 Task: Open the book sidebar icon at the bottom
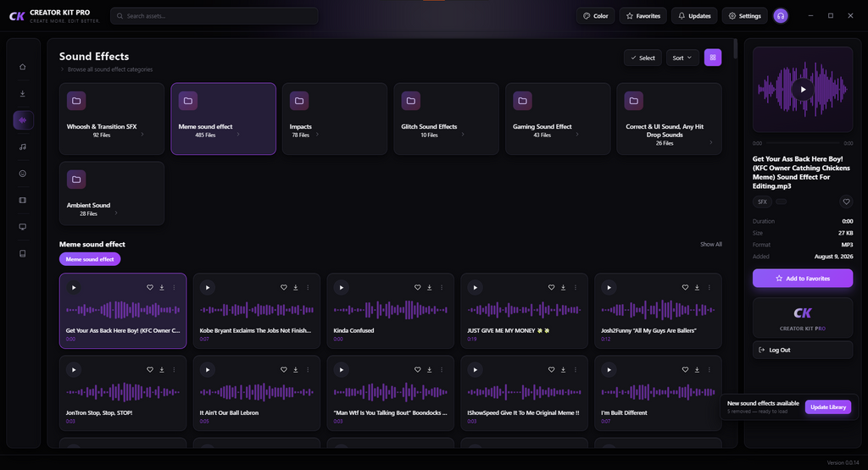(23, 253)
